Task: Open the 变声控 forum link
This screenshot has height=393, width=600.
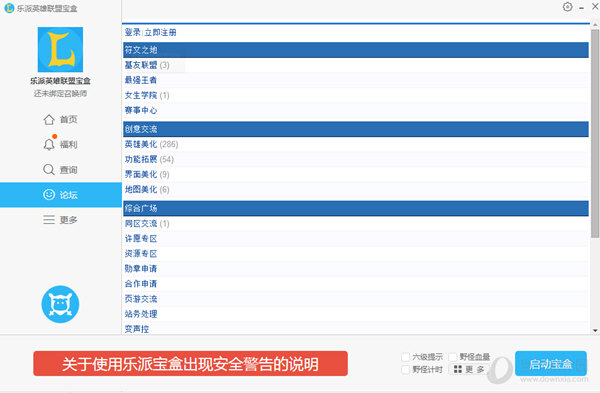Action: pos(137,329)
